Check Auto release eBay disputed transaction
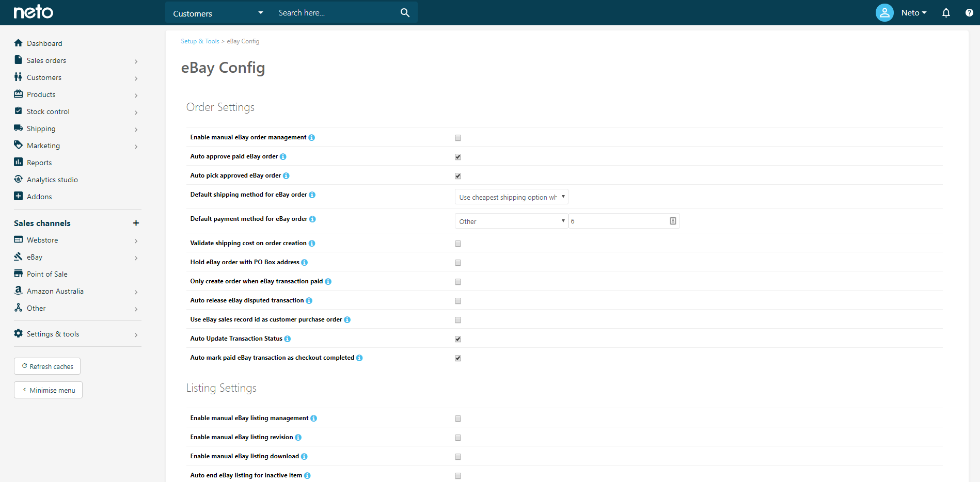The height and width of the screenshot is (482, 980). coord(458,301)
